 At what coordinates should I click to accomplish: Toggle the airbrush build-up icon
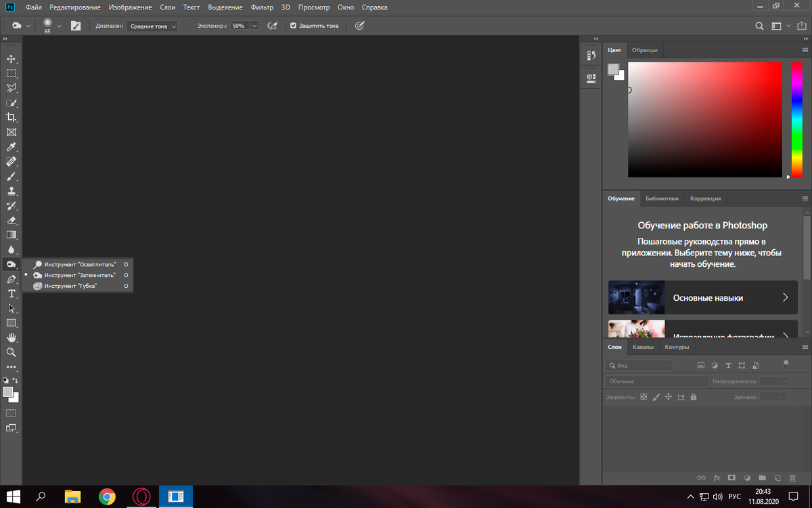272,26
